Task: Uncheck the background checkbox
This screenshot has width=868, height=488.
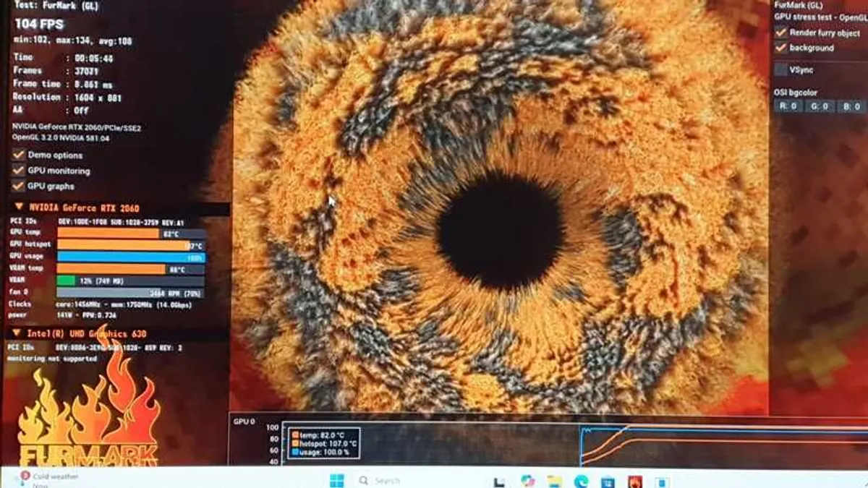Action: pyautogui.click(x=781, y=48)
